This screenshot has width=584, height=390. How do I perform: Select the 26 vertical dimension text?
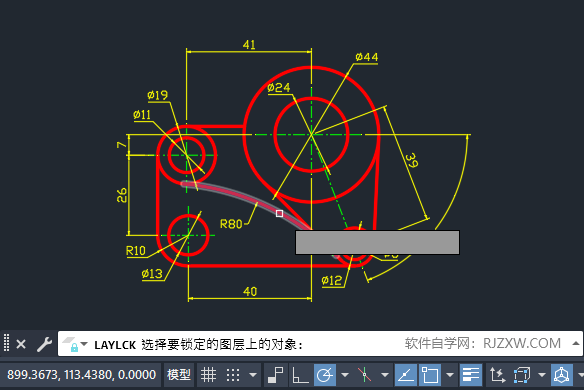122,195
